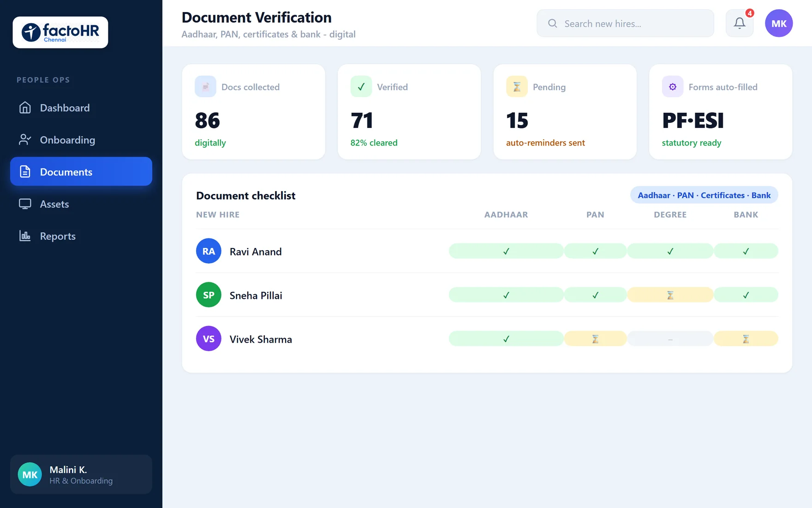Image resolution: width=812 pixels, height=508 pixels.
Task: Click the Pending hourglass card icon
Action: [517, 86]
